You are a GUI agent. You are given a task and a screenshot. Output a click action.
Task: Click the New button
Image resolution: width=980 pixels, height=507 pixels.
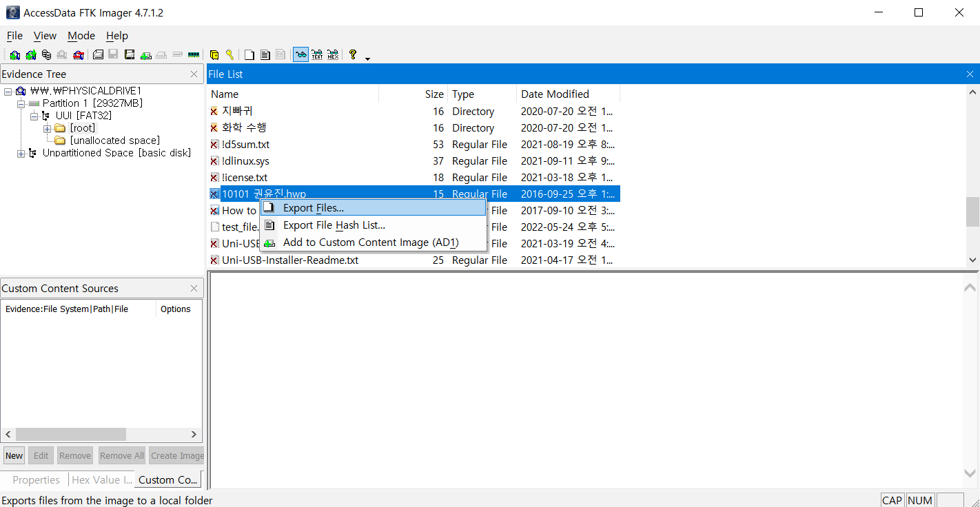click(14, 455)
